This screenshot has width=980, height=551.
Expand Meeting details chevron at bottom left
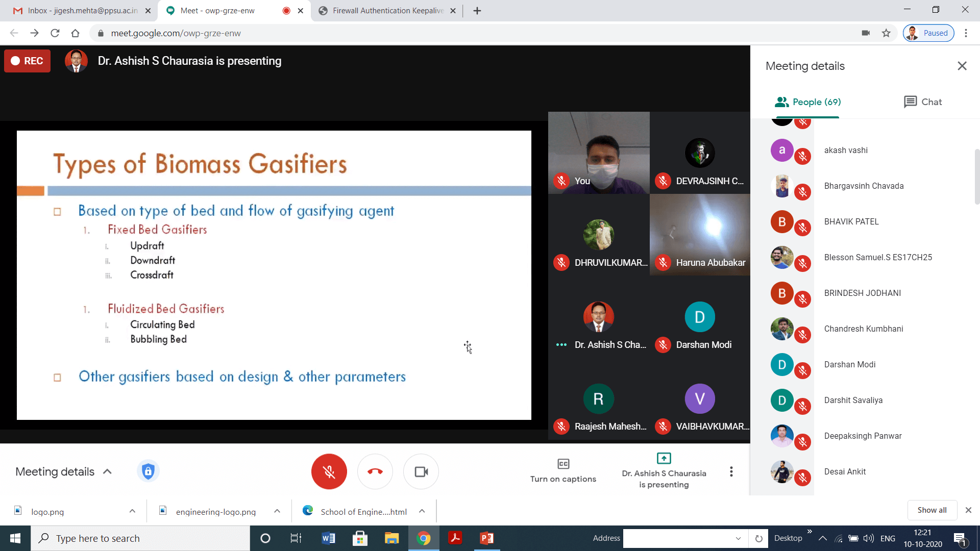click(107, 471)
